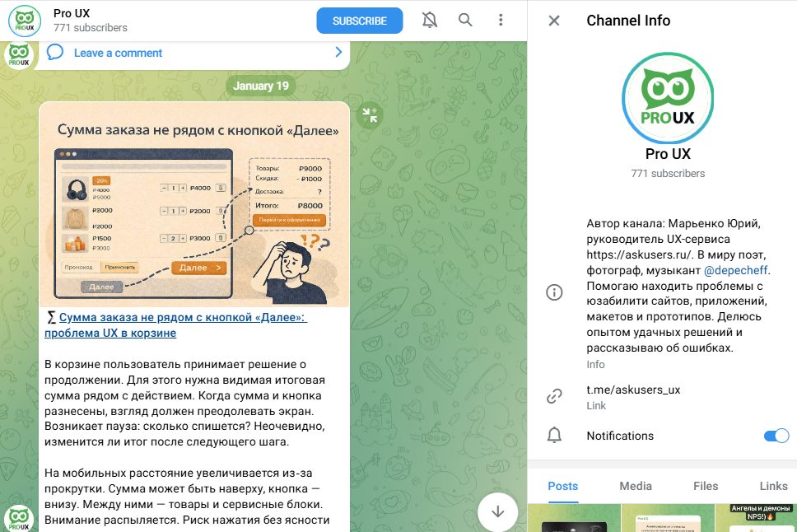Select the Links tab

click(x=773, y=486)
